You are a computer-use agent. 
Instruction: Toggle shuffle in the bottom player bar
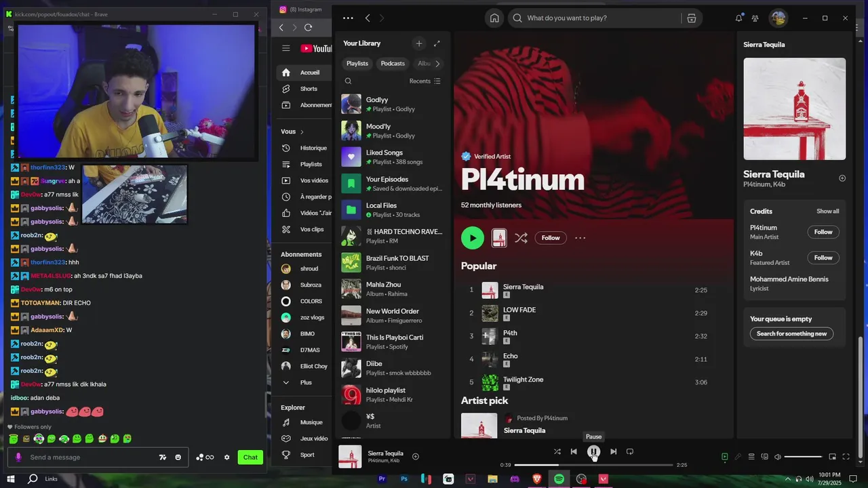[x=557, y=451]
